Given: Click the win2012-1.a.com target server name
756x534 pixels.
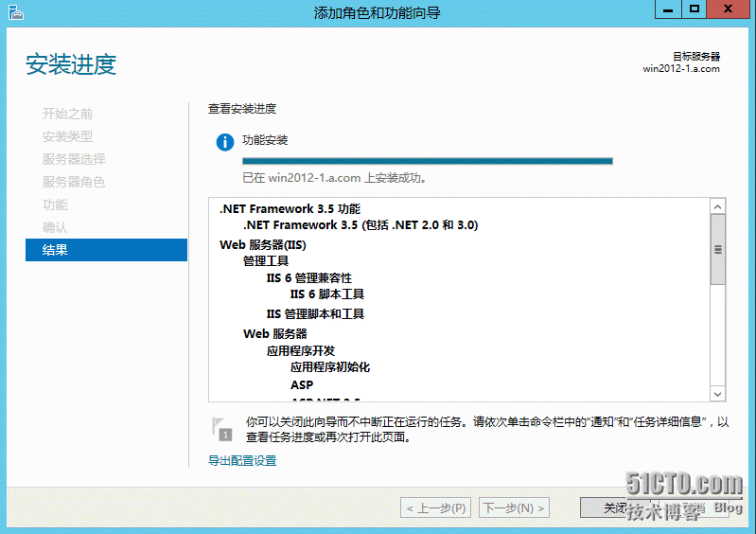Looking at the screenshot, I should [681, 68].
